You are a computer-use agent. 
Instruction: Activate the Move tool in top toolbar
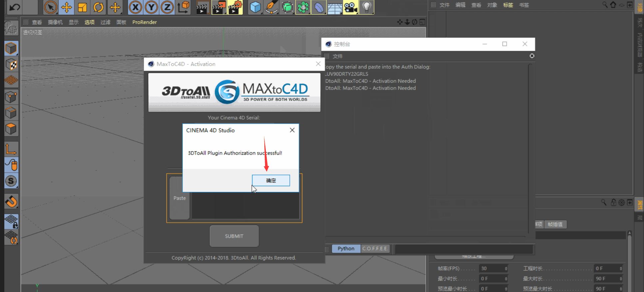click(67, 7)
